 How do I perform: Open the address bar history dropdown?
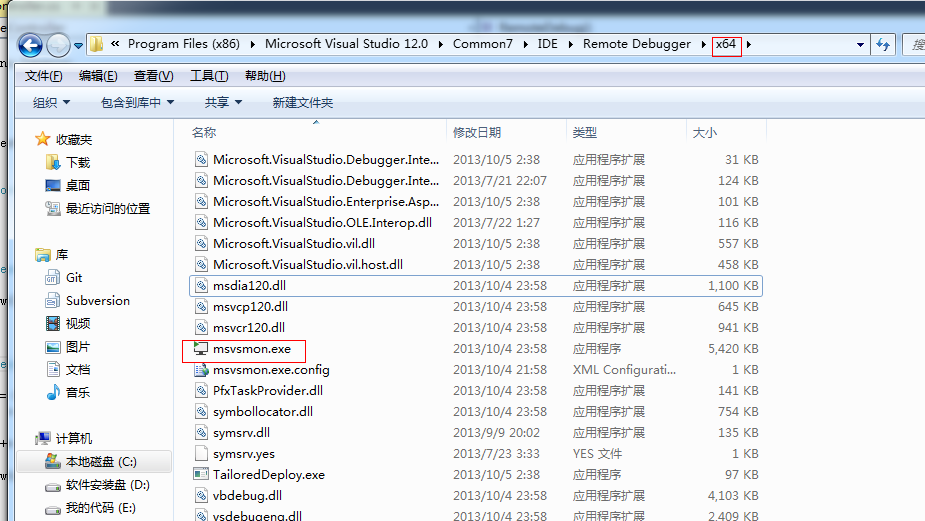(x=860, y=44)
